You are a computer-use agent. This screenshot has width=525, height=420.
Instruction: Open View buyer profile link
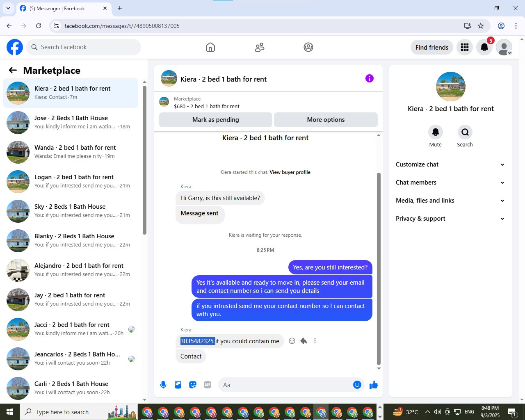pyautogui.click(x=290, y=172)
